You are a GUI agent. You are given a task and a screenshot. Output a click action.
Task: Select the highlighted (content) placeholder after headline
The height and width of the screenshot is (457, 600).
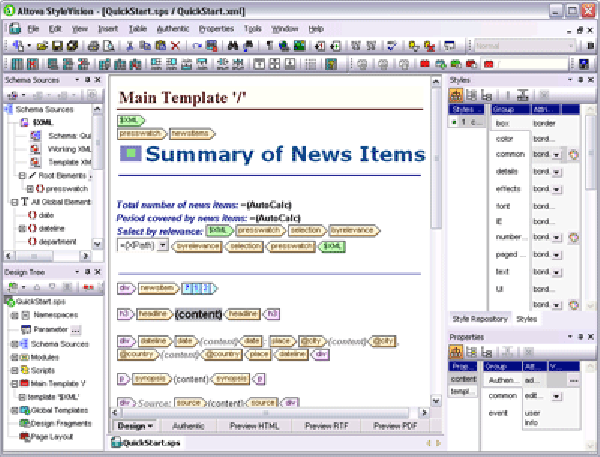tap(198, 314)
